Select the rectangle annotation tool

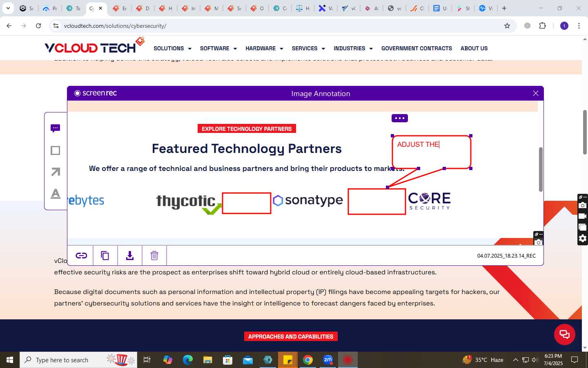coord(56,150)
